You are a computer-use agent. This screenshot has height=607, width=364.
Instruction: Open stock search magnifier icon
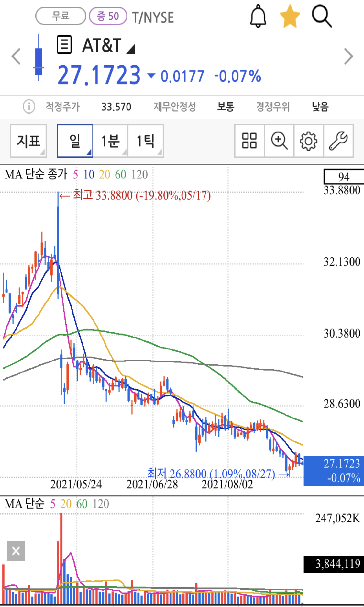(x=322, y=16)
